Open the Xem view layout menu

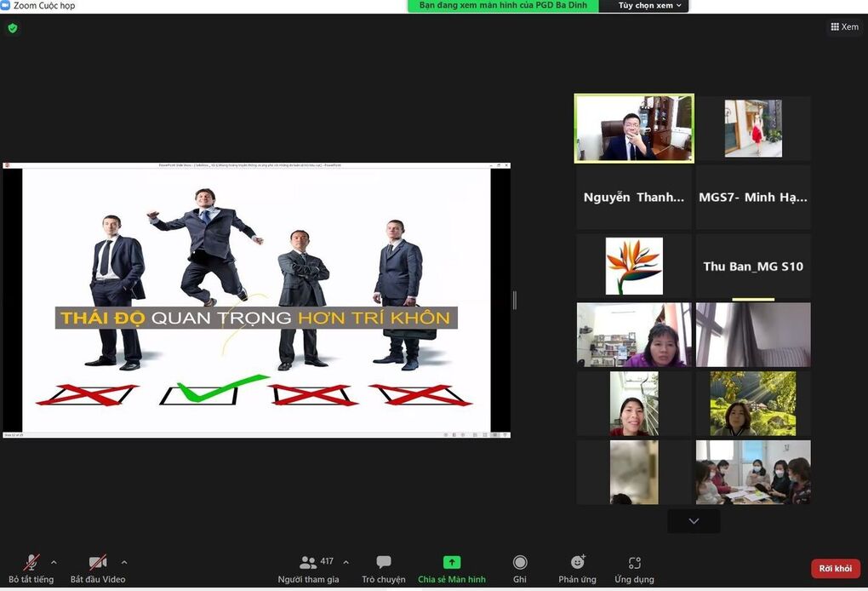point(844,27)
